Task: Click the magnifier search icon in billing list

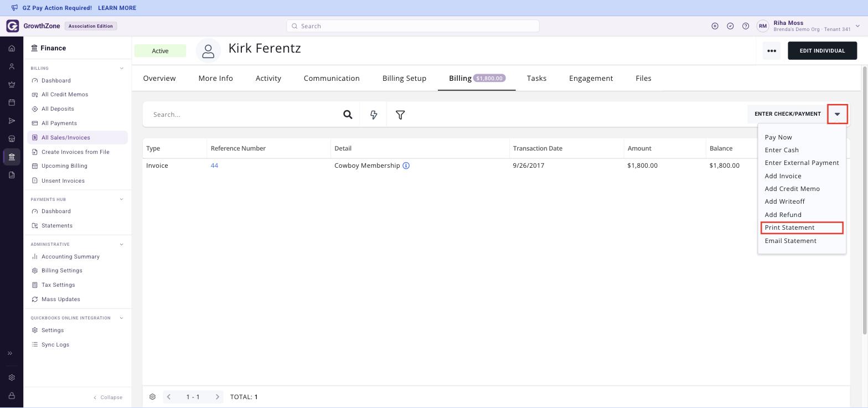Action: tap(348, 115)
